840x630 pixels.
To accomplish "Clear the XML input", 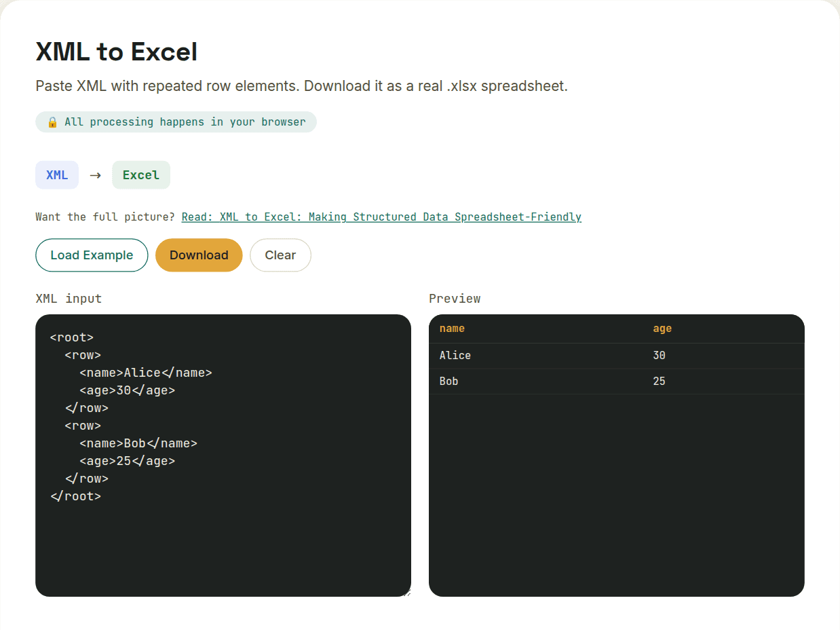I will click(280, 255).
